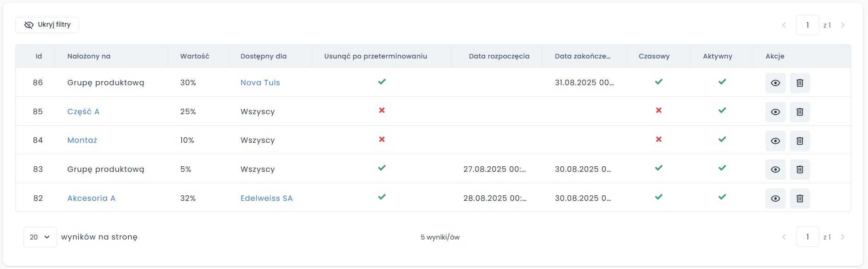
Task: Remove discount 82 with trash icon
Action: pos(799,199)
